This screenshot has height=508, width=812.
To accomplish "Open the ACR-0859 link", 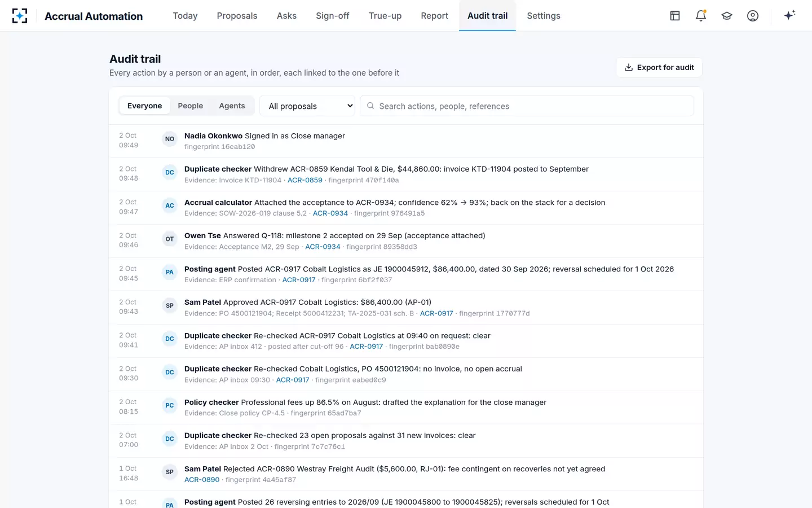I will pyautogui.click(x=305, y=180).
